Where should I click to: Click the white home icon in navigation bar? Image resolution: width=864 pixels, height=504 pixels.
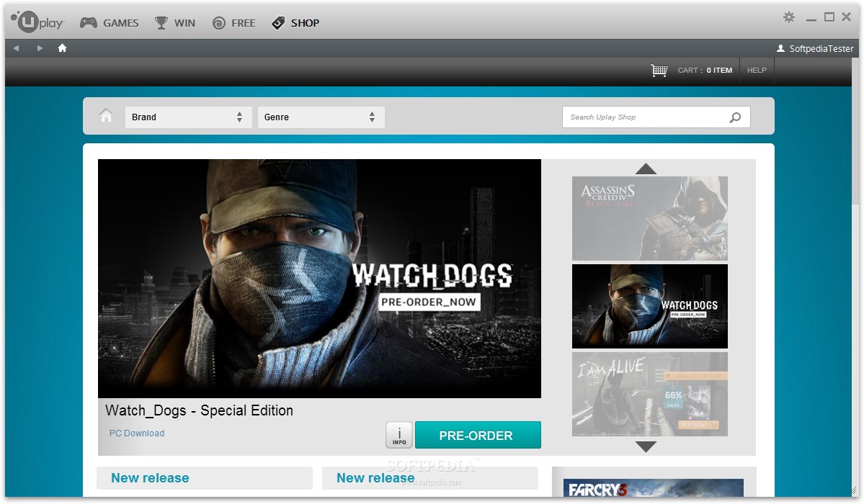62,48
